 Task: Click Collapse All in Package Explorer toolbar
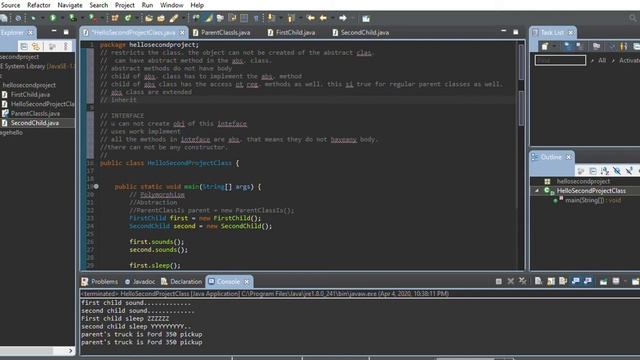[24, 47]
